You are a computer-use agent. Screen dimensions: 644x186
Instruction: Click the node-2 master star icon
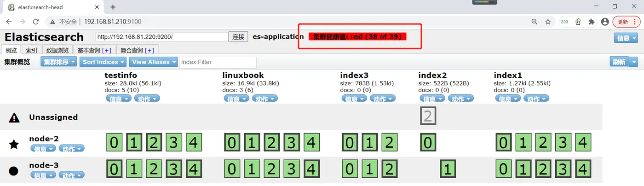(x=14, y=144)
